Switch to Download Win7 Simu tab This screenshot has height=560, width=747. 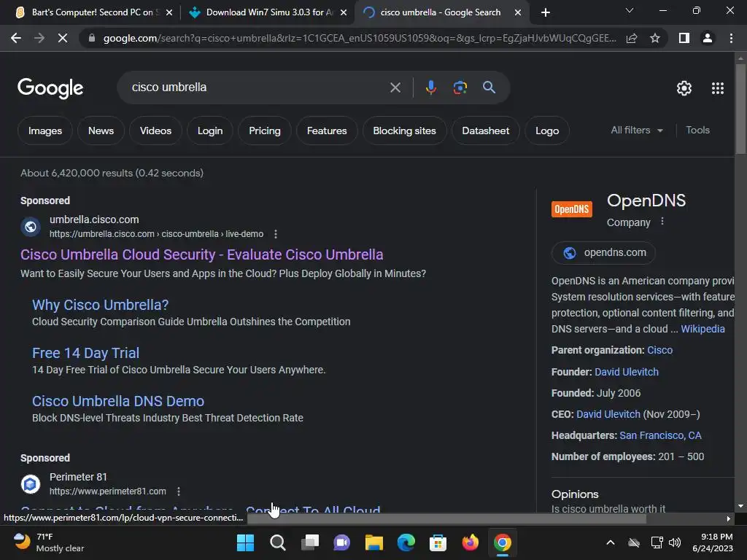click(x=269, y=12)
